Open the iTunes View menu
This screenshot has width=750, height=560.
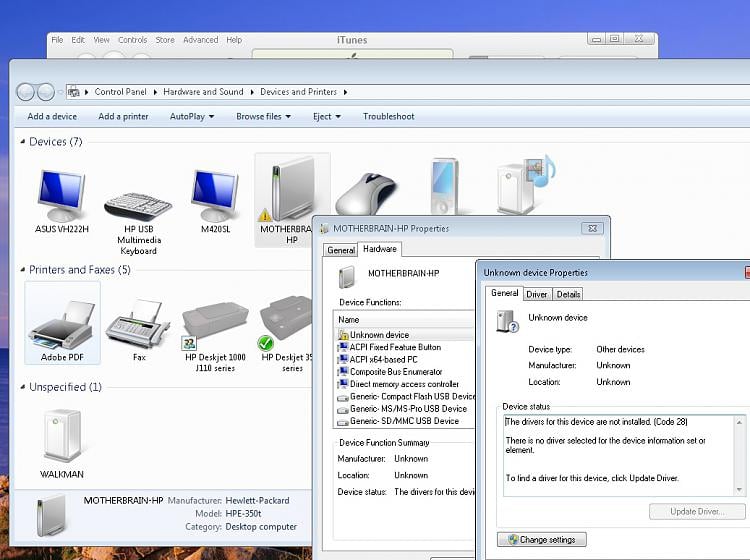[x=101, y=40]
